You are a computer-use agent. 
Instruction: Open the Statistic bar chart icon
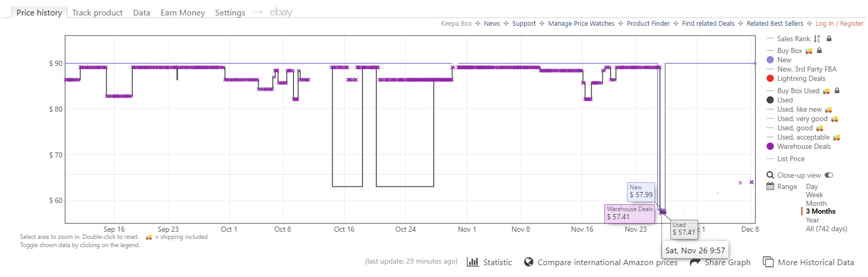click(473, 262)
